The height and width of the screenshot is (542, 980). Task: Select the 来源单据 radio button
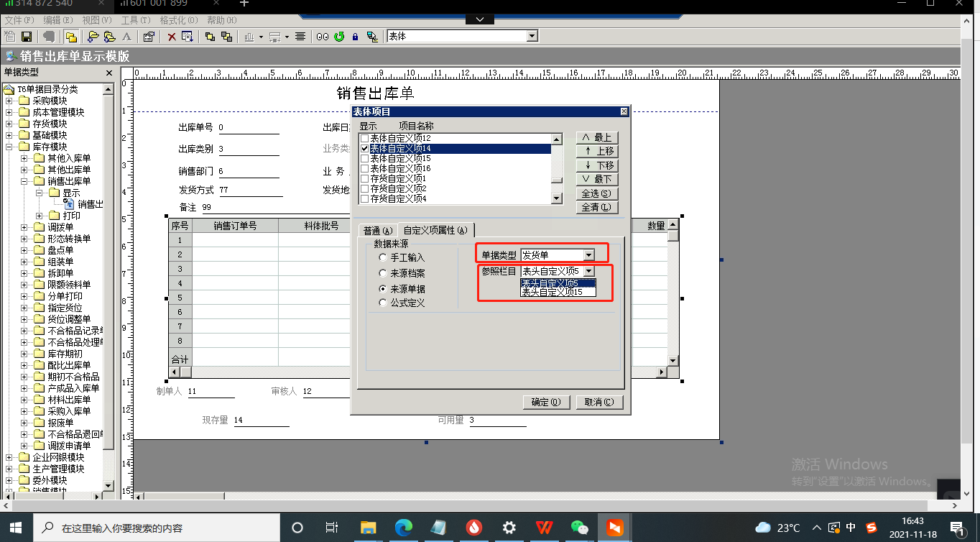pyautogui.click(x=383, y=288)
